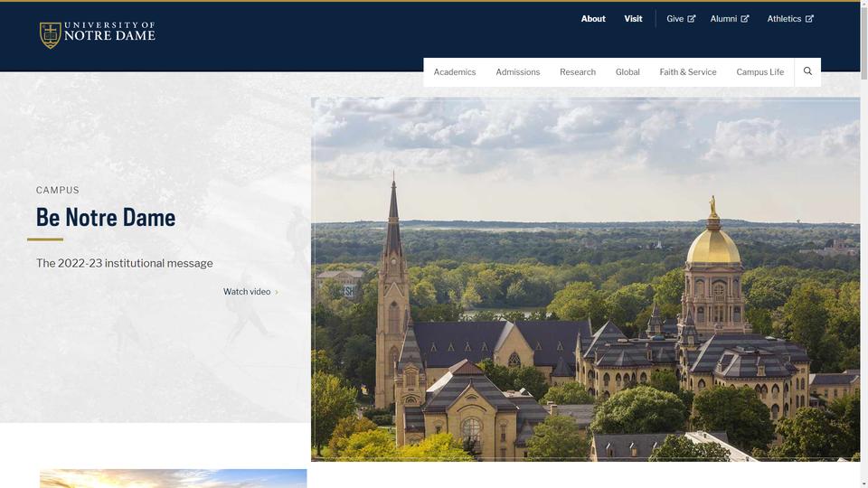Click the Be Notre Dame heading

coord(106,218)
